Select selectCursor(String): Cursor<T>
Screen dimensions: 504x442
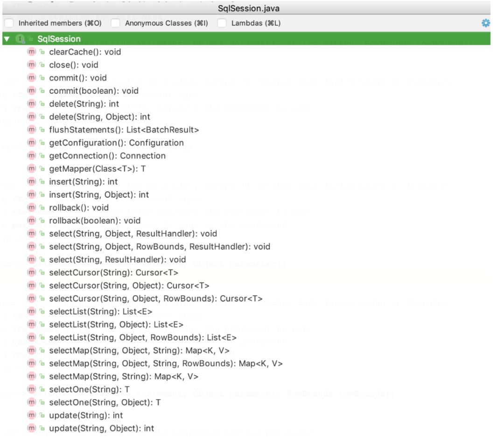[x=113, y=272]
